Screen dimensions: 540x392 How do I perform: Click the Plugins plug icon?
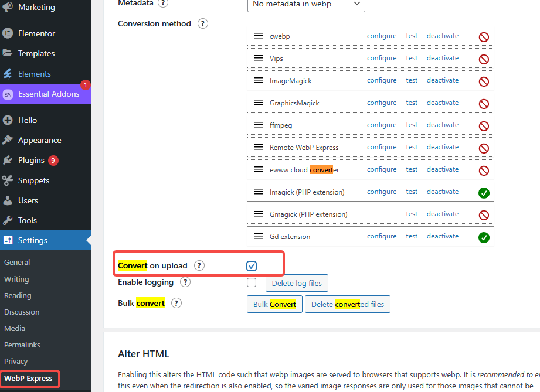coord(8,160)
